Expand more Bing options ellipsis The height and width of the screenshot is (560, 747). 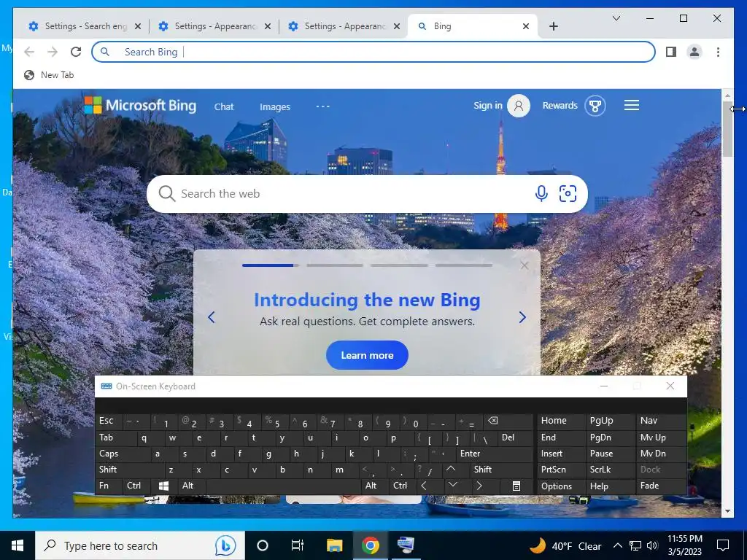[x=322, y=106]
